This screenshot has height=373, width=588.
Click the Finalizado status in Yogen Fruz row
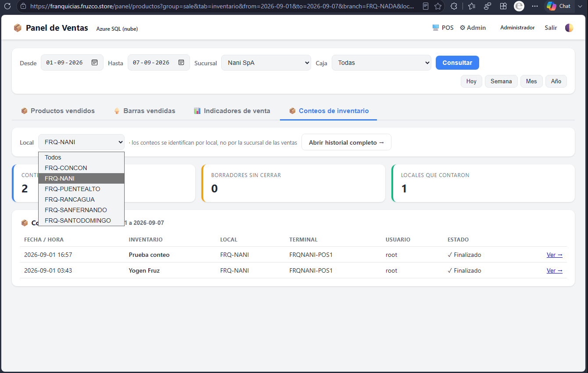(464, 270)
